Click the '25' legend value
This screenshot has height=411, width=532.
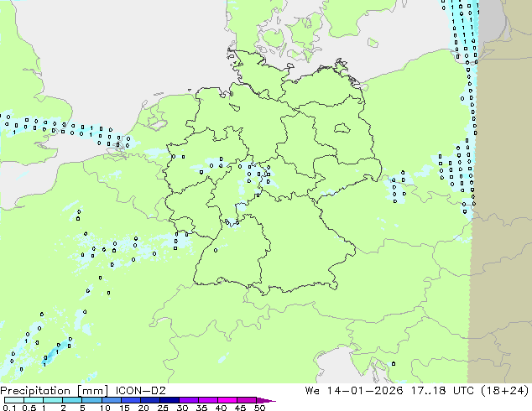(163, 408)
